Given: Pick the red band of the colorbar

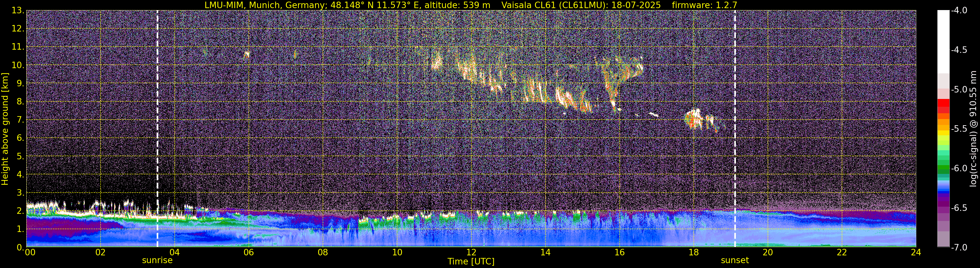Looking at the screenshot, I should (943, 103).
